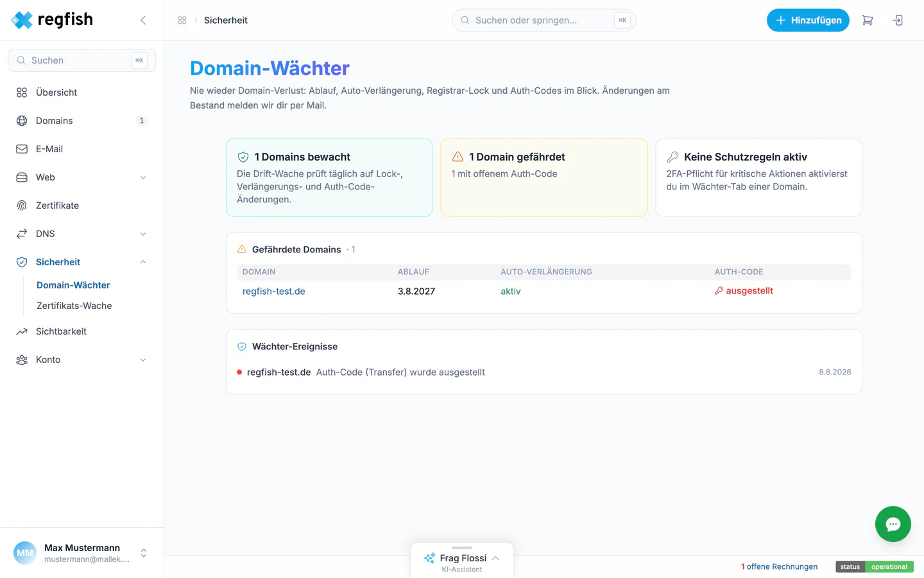Viewport: 924px width, 578px height.
Task: Click the MM user avatar
Action: pyautogui.click(x=25, y=553)
